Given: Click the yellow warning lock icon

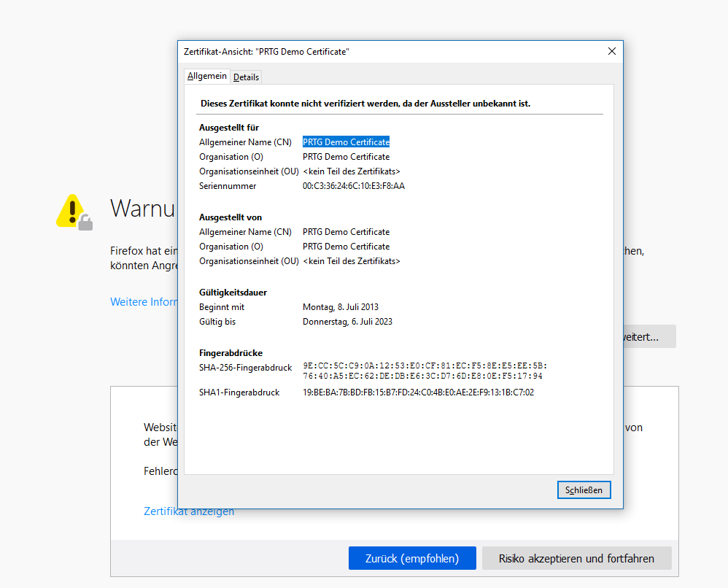Looking at the screenshot, I should click(x=74, y=212).
